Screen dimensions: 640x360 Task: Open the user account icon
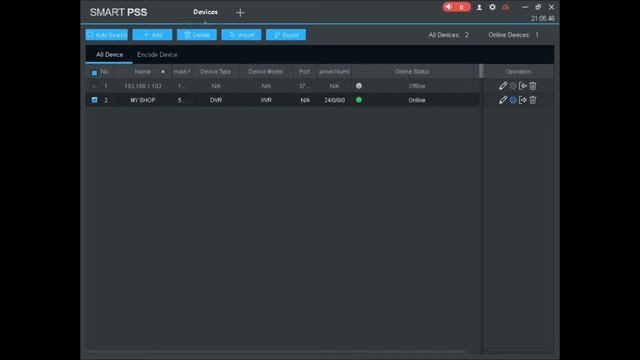pyautogui.click(x=479, y=7)
